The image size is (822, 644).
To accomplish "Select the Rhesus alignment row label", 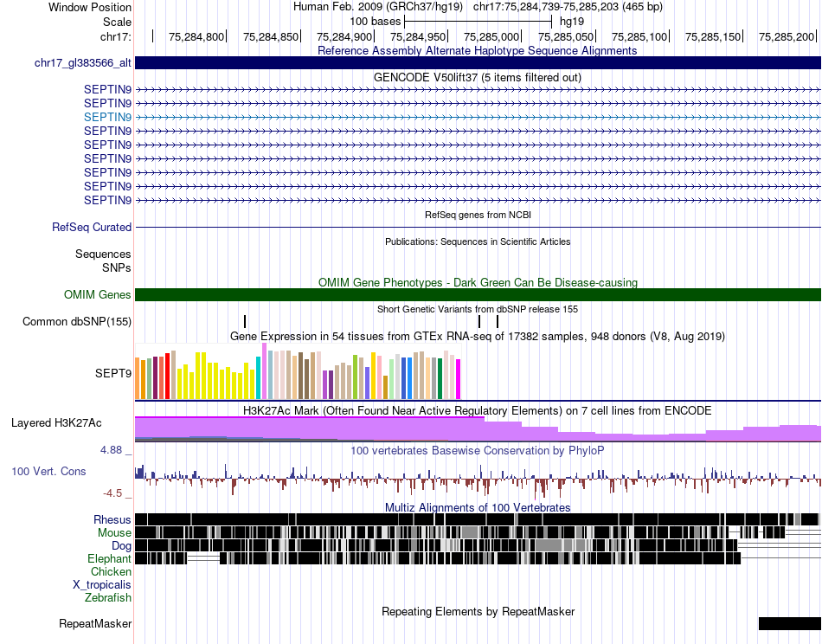I will [112, 519].
